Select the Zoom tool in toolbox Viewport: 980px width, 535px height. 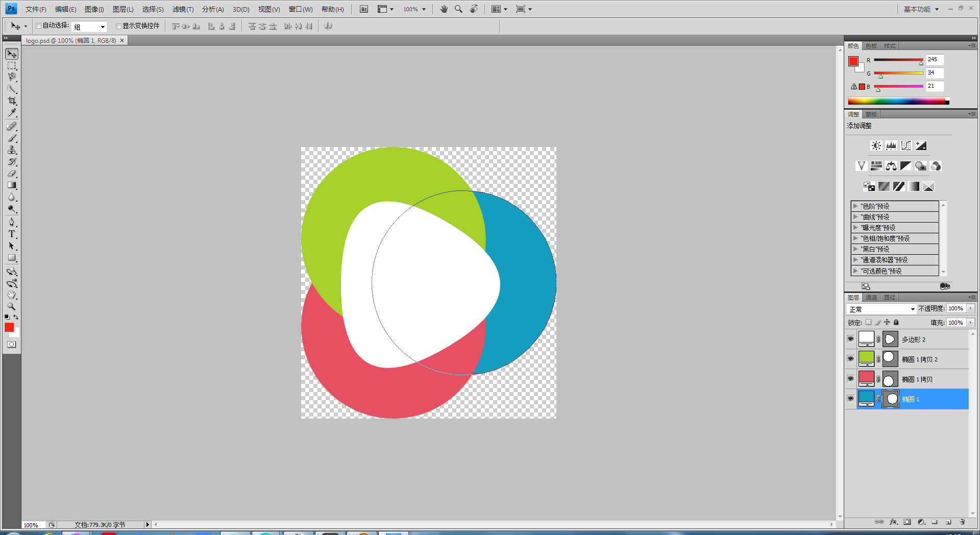[12, 307]
